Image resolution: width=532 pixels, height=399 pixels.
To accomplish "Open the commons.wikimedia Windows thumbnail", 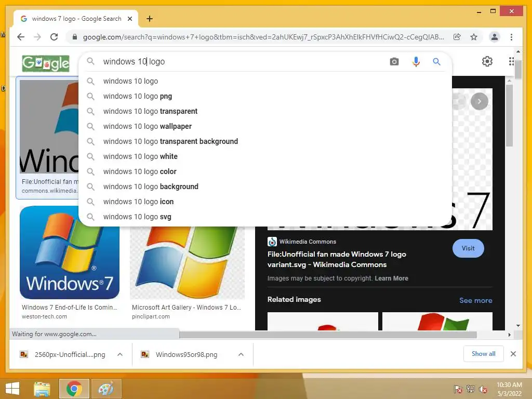I will [x=49, y=127].
